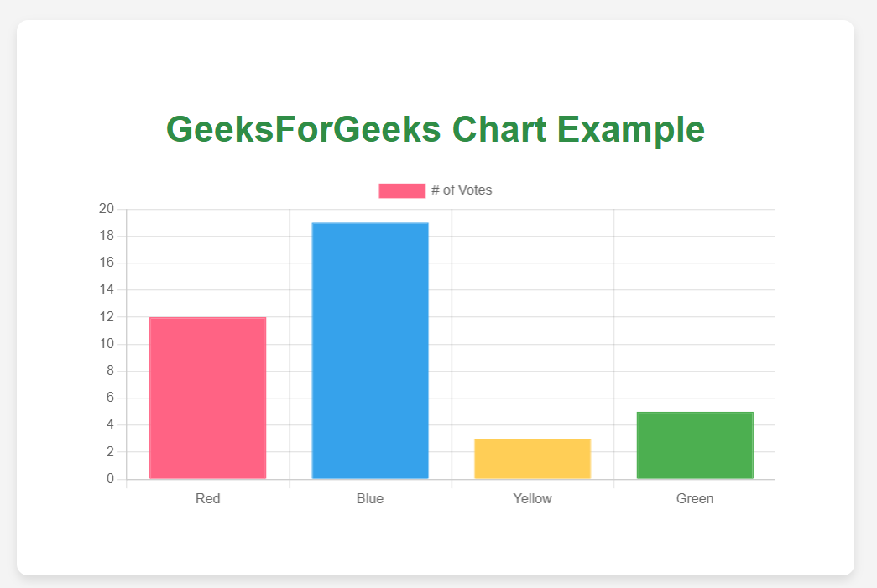The width and height of the screenshot is (877, 588).
Task: Click the y-axis value 10
Action: (107, 344)
